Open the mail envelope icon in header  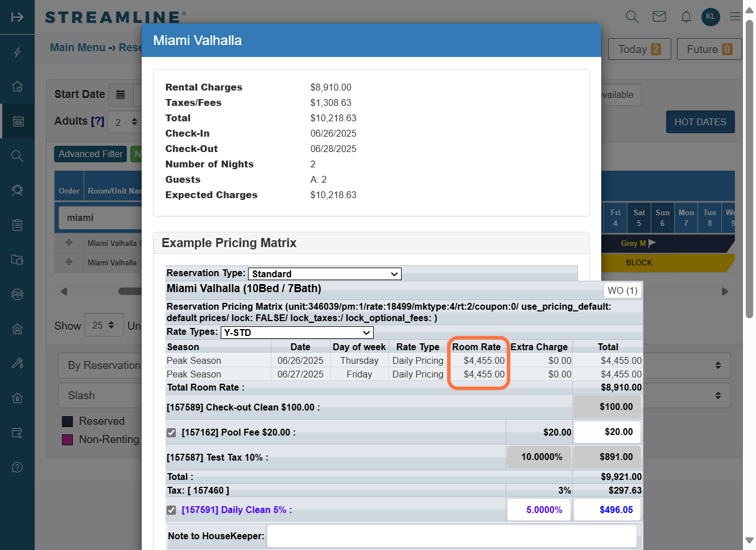[659, 17]
